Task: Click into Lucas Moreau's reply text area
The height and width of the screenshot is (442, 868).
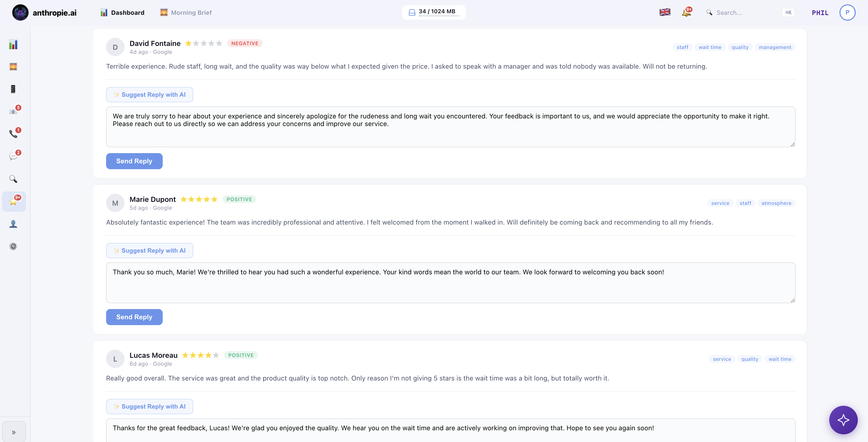Action: tap(451, 430)
